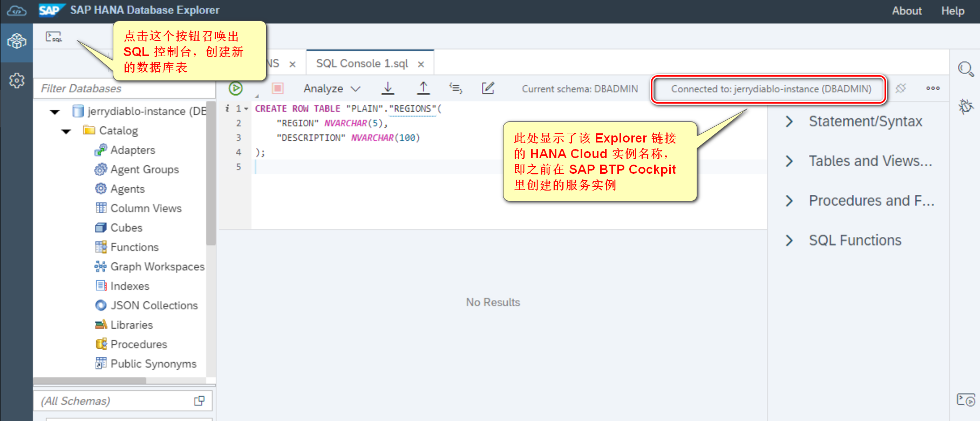The width and height of the screenshot is (980, 421).
Task: Open more options ellipsis in console toolbar
Action: [933, 88]
